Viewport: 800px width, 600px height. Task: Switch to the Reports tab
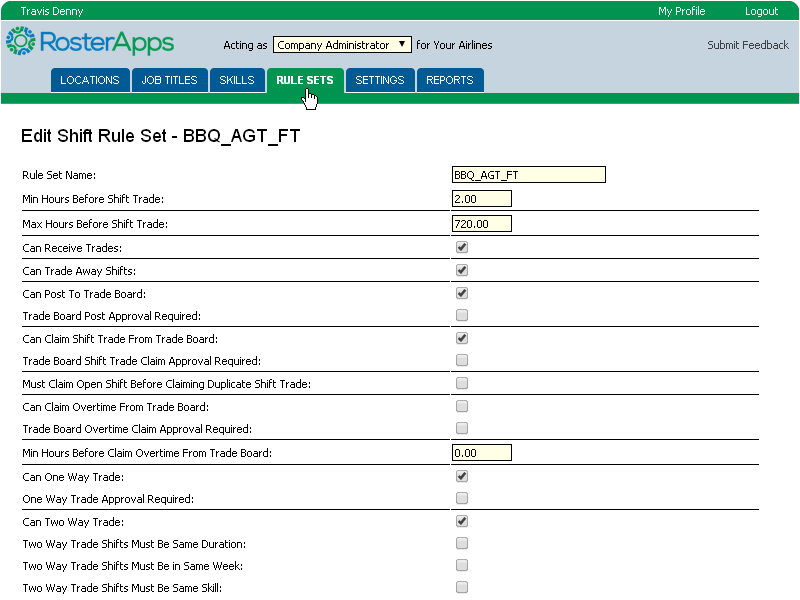coord(450,80)
